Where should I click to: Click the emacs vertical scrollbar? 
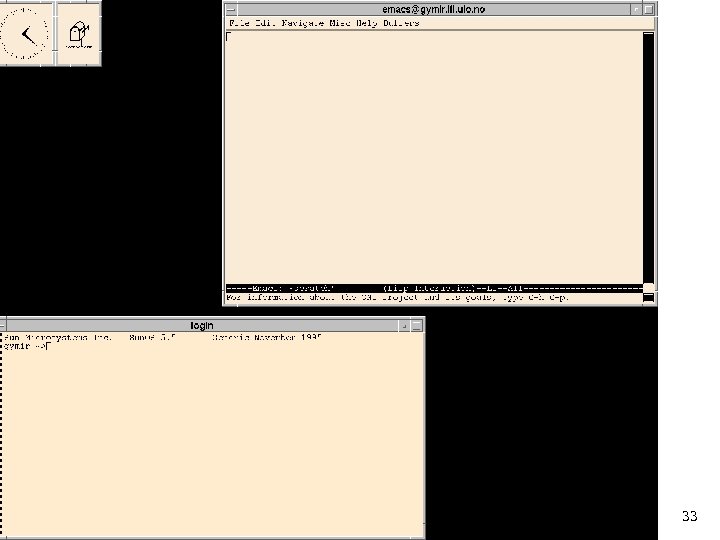pyautogui.click(x=648, y=158)
